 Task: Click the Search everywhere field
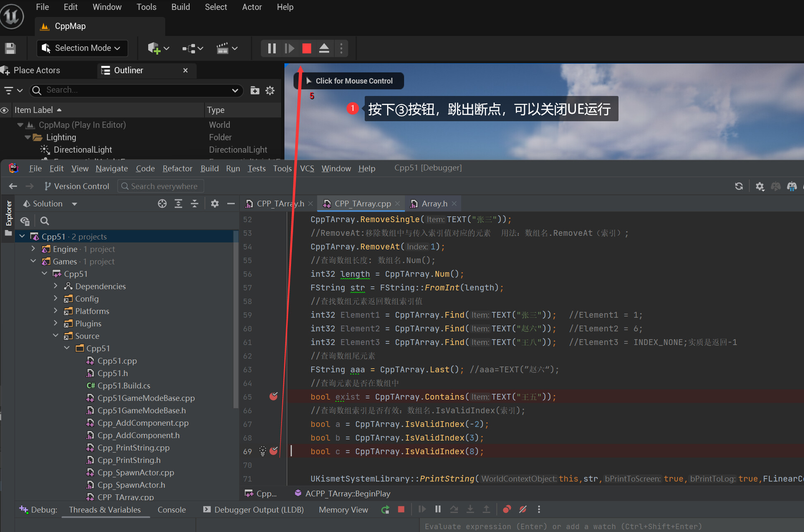click(x=161, y=186)
